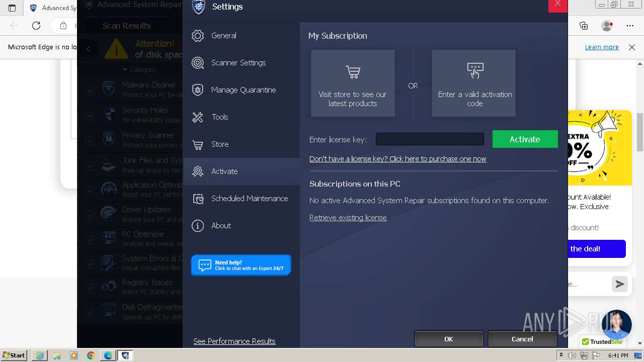644x362 pixels.
Task: Open the taskbar file explorer icon
Action: (x=56, y=355)
